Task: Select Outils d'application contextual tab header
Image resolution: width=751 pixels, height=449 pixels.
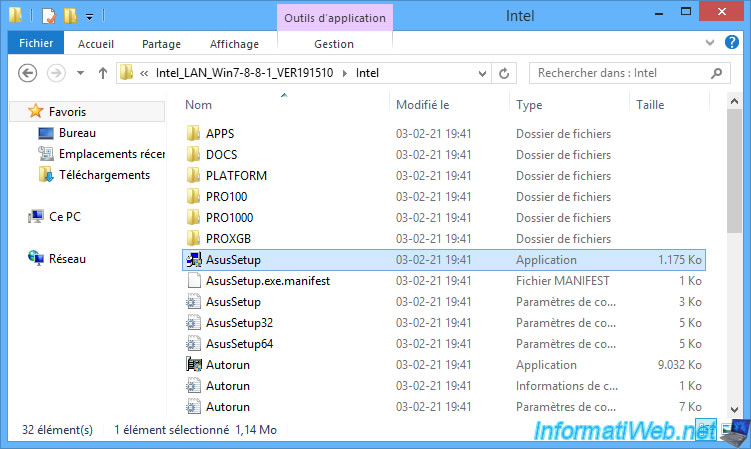Action: [335, 18]
